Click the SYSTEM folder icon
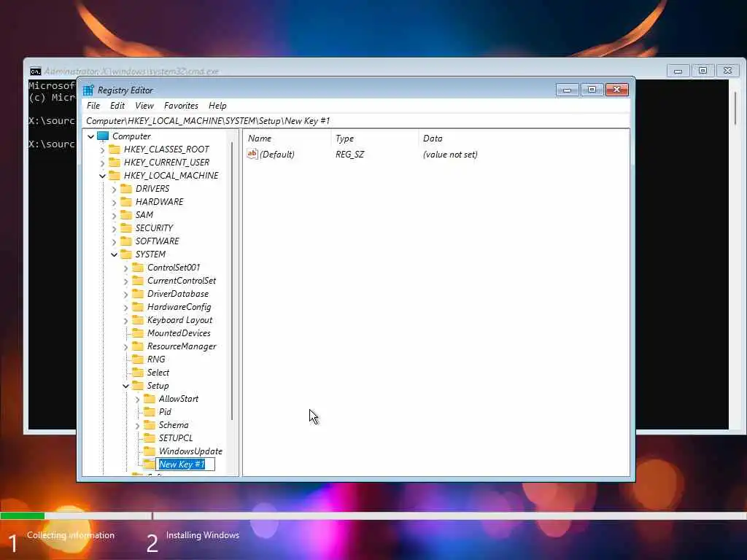Screen dimensions: 747x560 (x=126, y=254)
